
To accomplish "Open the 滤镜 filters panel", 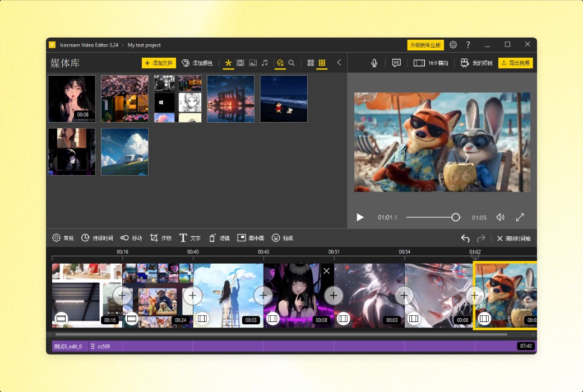I will [219, 237].
